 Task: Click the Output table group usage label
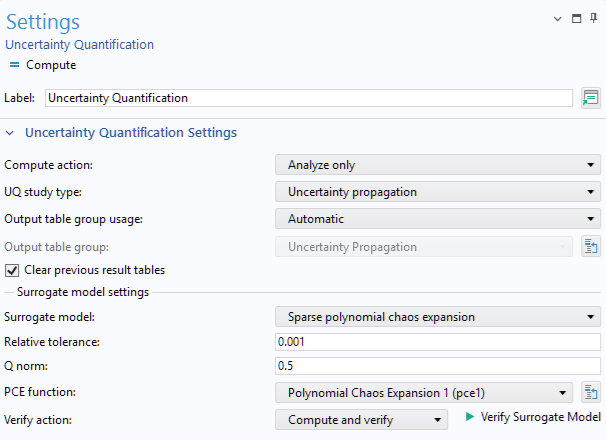pyautogui.click(x=73, y=219)
